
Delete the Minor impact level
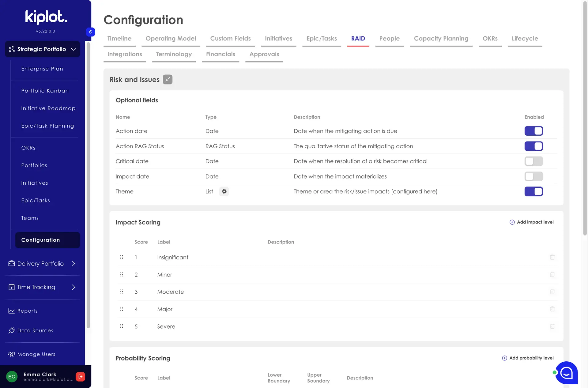pyautogui.click(x=552, y=274)
